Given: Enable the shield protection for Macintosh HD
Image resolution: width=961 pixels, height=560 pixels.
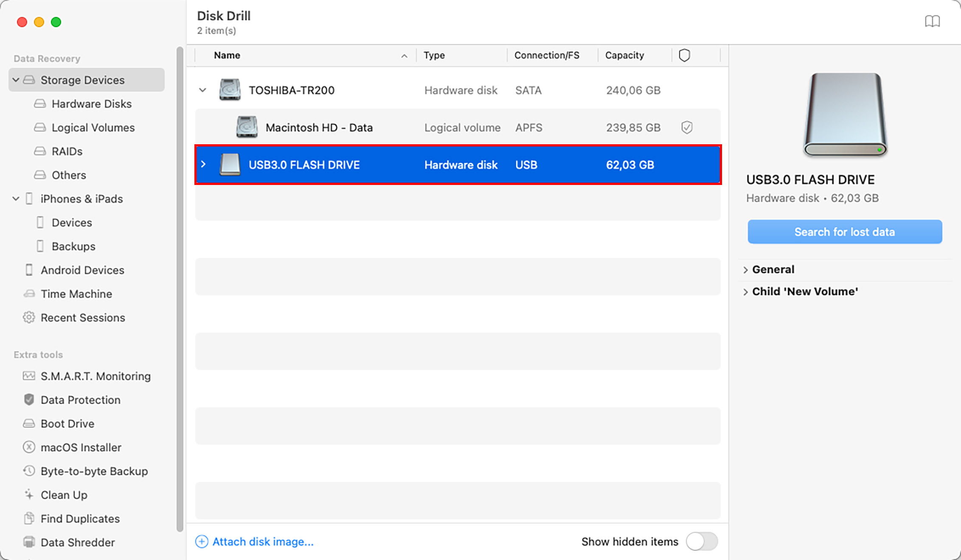Looking at the screenshot, I should [686, 127].
